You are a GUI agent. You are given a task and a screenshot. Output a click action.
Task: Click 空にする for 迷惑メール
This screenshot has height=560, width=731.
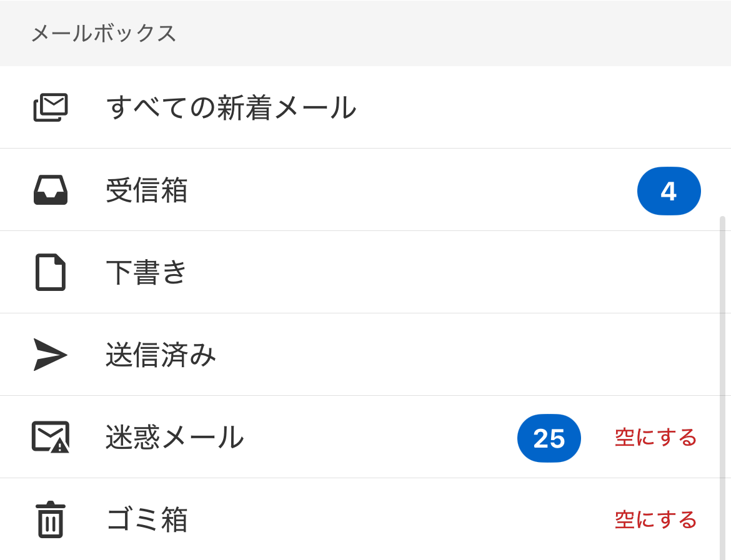tap(655, 438)
